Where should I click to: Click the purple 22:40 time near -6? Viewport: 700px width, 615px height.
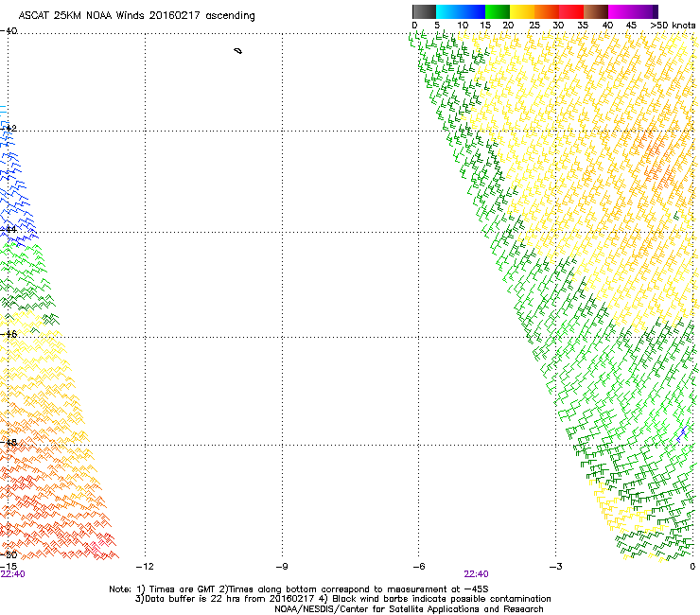coord(476,574)
